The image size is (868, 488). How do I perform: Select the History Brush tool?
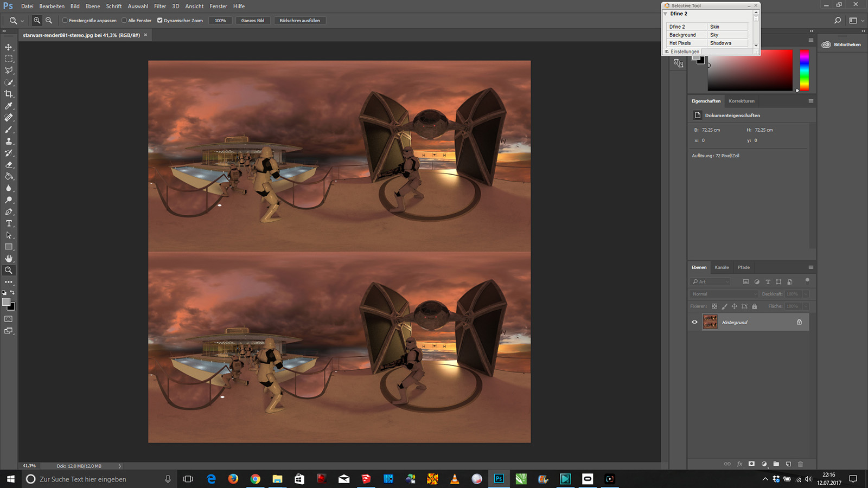point(9,153)
